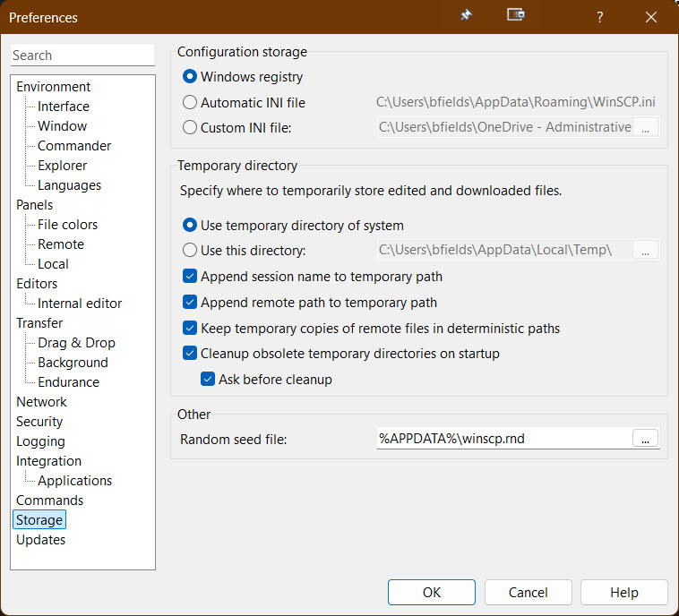
Task: Click the question mark help icon
Action: [599, 17]
